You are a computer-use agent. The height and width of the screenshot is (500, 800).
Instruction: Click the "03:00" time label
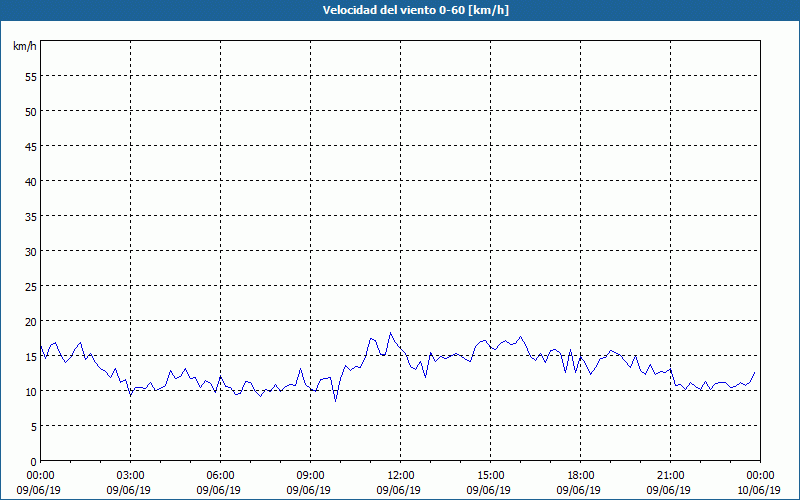click(131, 476)
